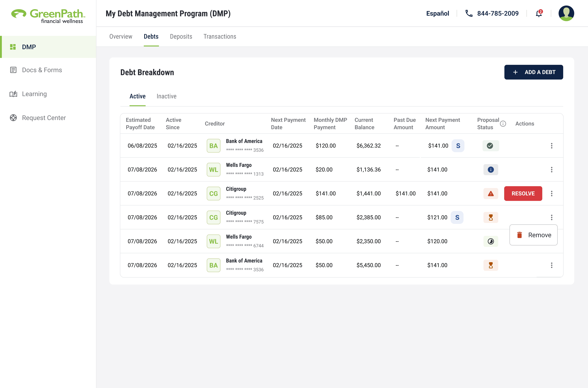This screenshot has width=588, height=388.
Task: Click the Proposal Status info icon
Action: point(503,124)
